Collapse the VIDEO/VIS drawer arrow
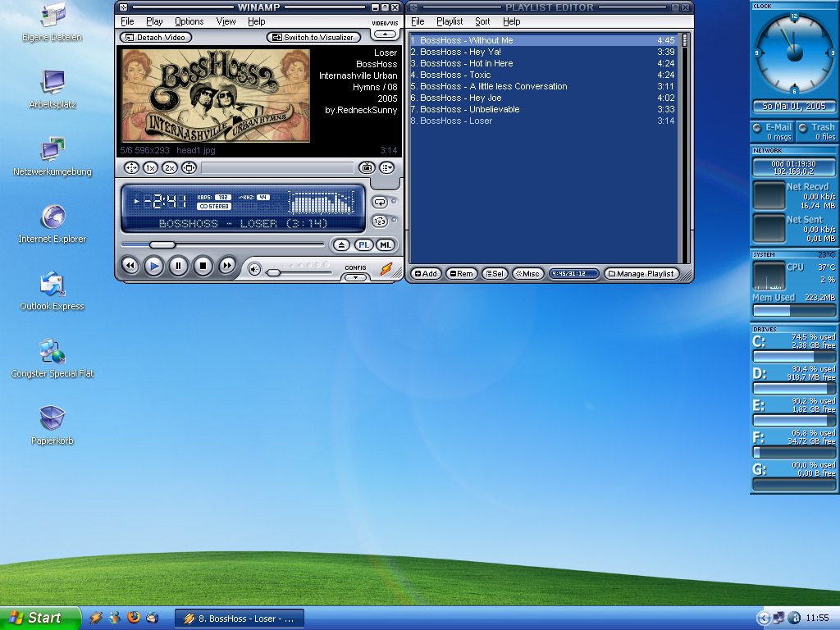The width and height of the screenshot is (840, 630). point(386,34)
